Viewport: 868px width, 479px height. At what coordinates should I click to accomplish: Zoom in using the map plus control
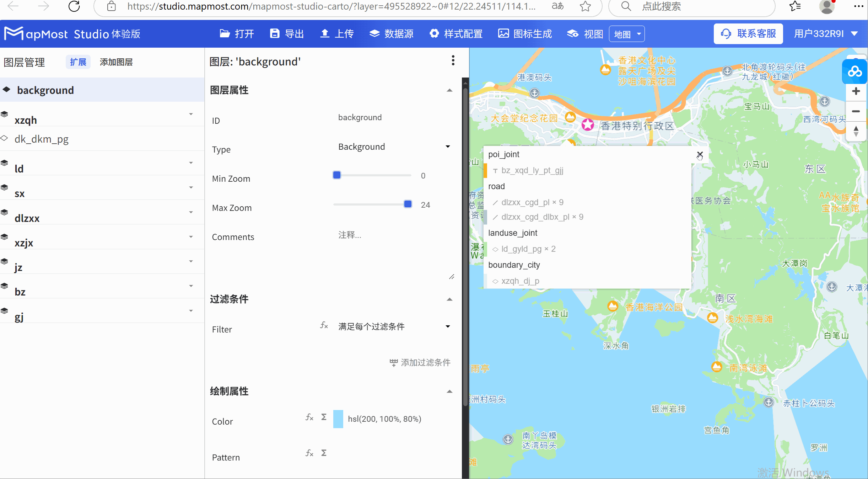coord(856,91)
